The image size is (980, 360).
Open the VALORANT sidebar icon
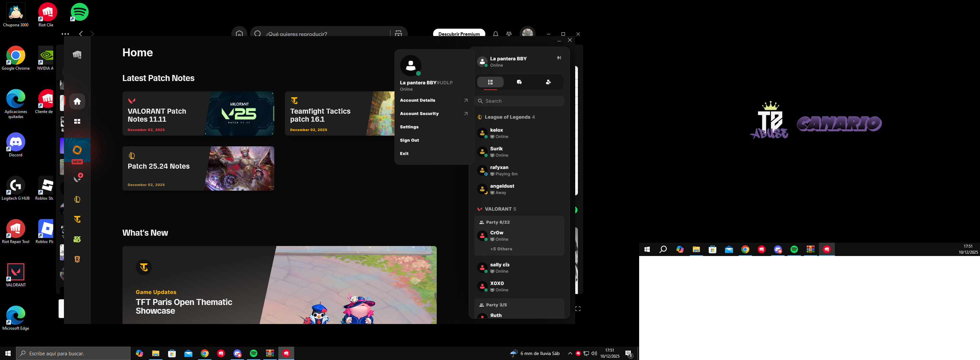(77, 178)
